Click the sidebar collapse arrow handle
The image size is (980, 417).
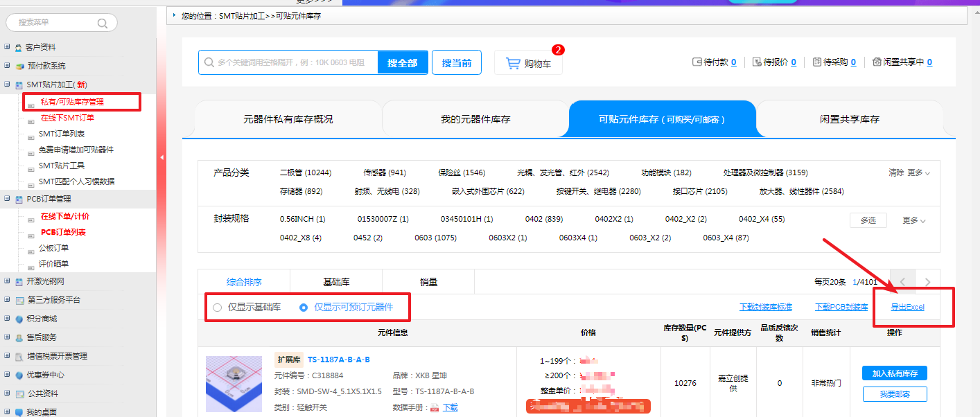click(161, 158)
